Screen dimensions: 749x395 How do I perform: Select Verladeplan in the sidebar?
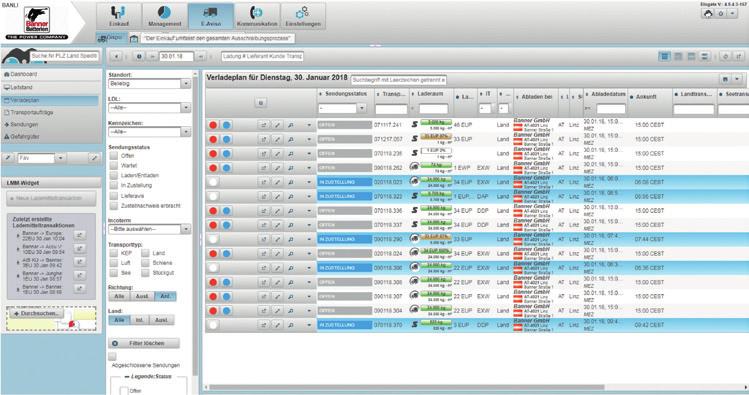(x=50, y=100)
